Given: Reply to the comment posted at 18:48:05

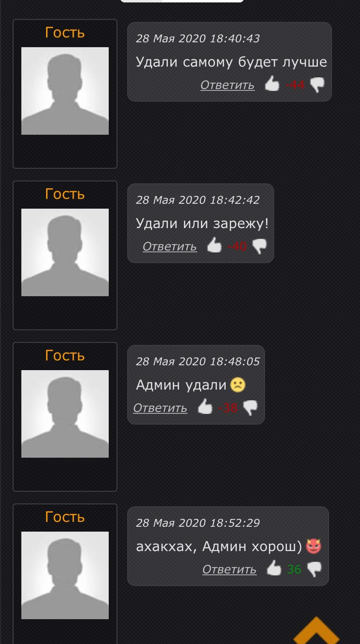Looking at the screenshot, I should (x=160, y=408).
